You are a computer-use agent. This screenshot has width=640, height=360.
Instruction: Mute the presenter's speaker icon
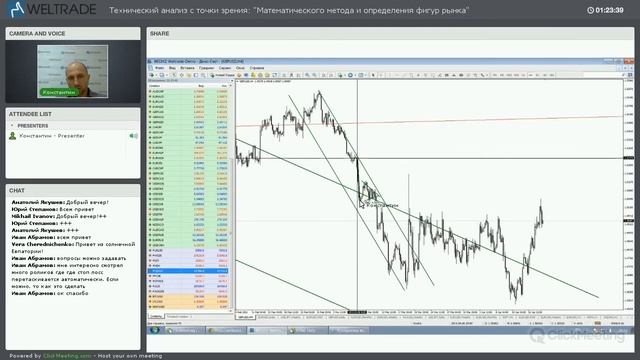(x=133, y=136)
